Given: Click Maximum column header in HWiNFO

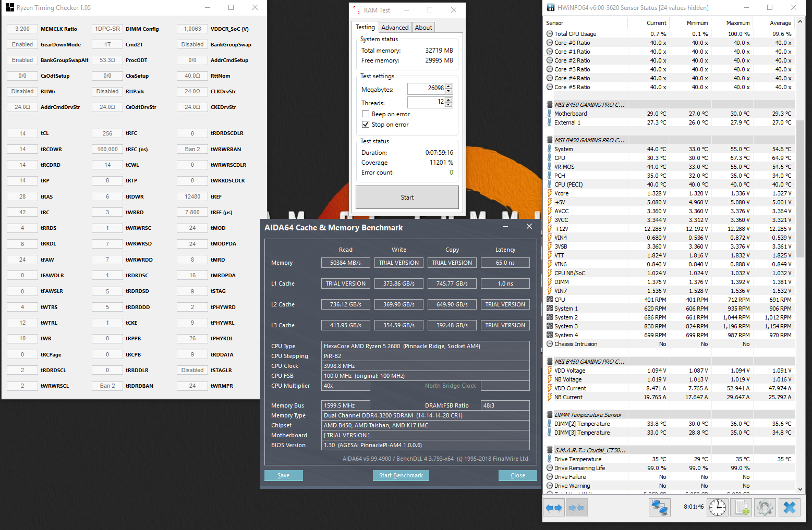Looking at the screenshot, I should [x=731, y=23].
